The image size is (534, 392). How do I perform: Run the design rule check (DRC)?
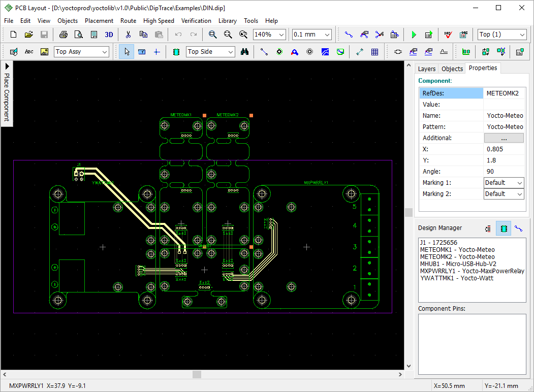pos(448,35)
